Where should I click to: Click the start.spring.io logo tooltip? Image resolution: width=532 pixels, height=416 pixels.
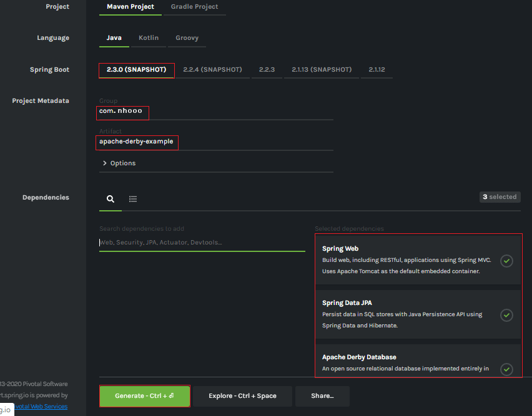point(6,409)
